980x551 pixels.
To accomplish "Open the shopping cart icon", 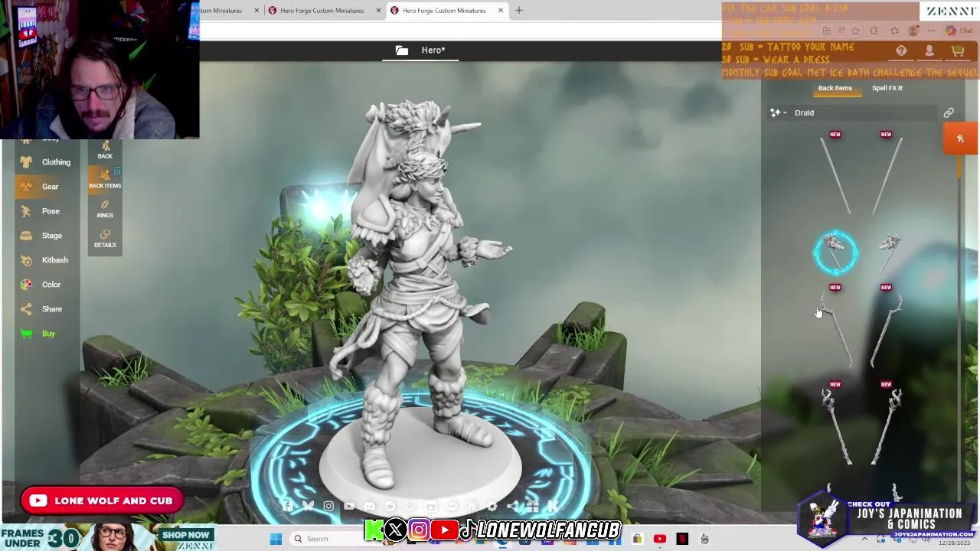I will pos(958,51).
